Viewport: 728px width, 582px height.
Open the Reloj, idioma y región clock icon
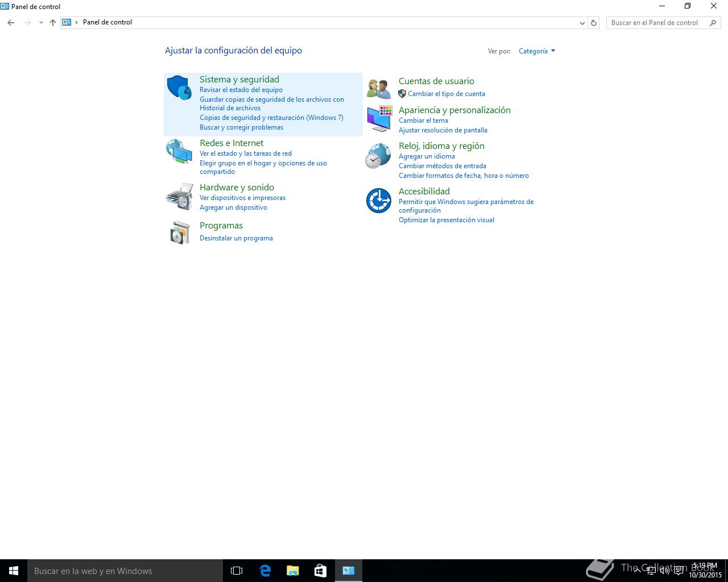pos(378,156)
